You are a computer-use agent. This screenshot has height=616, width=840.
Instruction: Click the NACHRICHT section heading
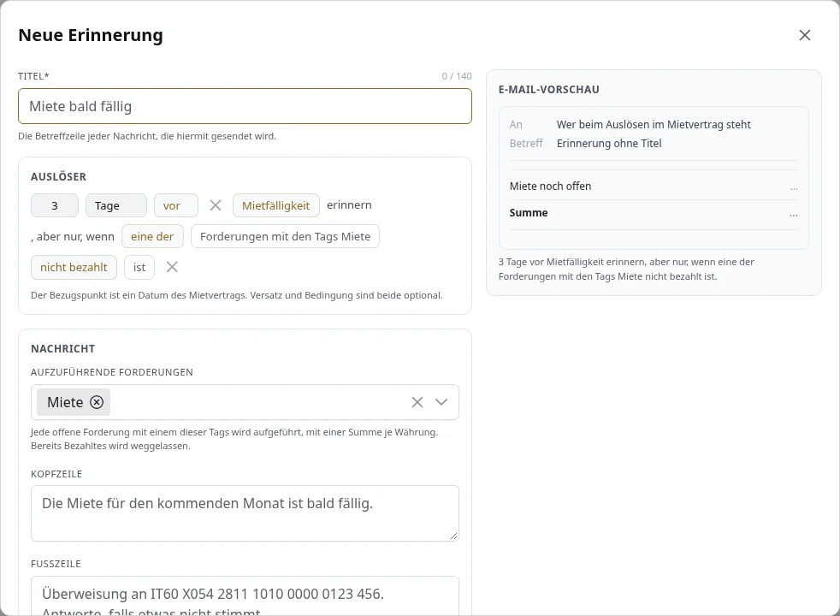[x=62, y=349]
